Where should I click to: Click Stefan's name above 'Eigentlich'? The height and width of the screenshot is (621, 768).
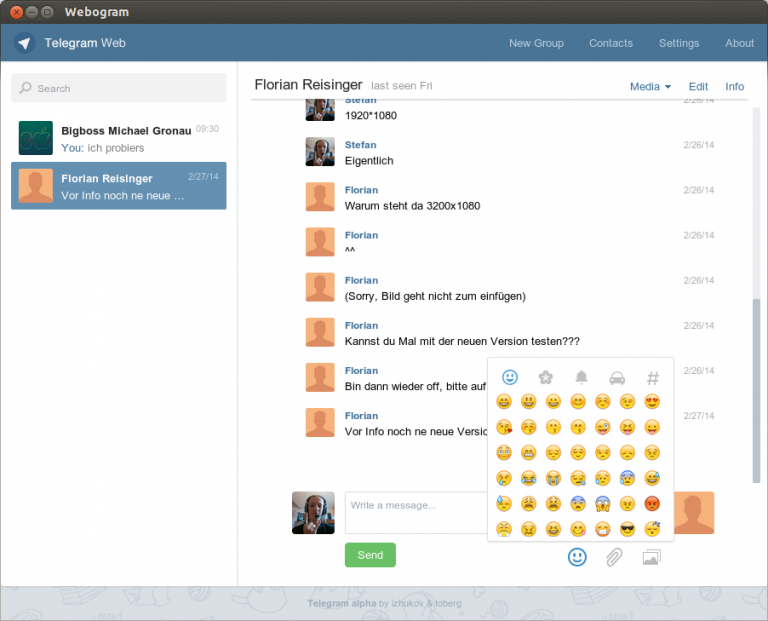point(360,145)
